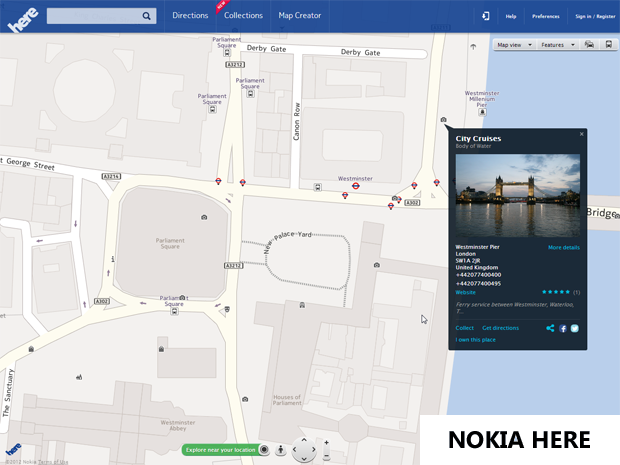620x465 pixels.
Task: Click the search magnifier icon
Action: (147, 16)
